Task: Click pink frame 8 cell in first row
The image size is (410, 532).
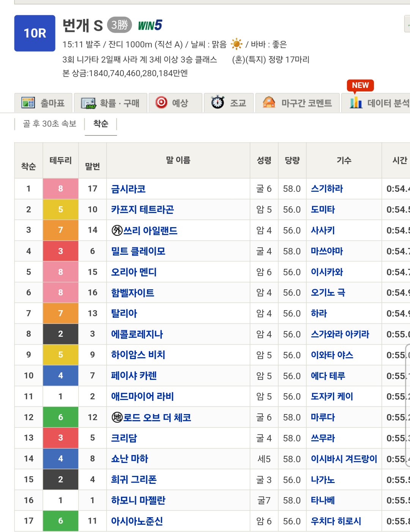Action: (x=61, y=189)
